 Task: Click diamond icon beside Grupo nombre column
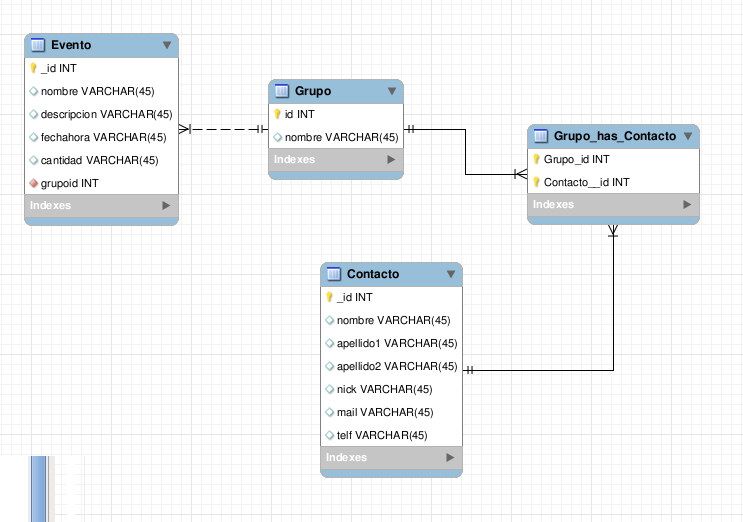(x=278, y=137)
